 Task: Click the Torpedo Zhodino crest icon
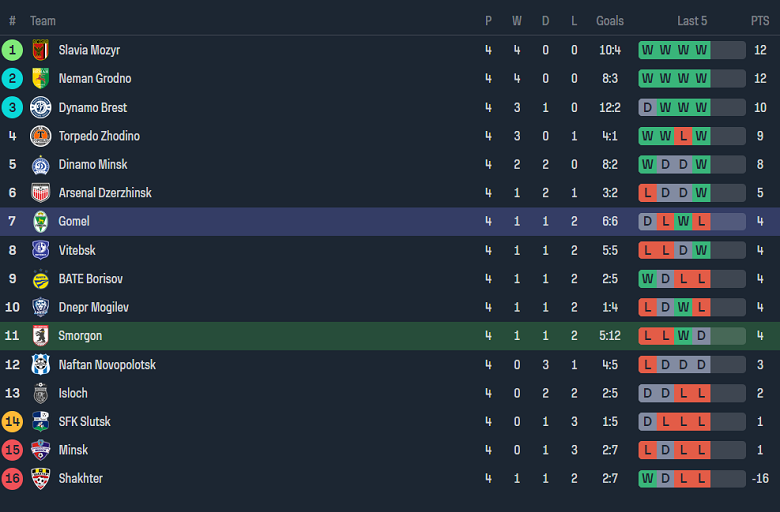pos(40,136)
